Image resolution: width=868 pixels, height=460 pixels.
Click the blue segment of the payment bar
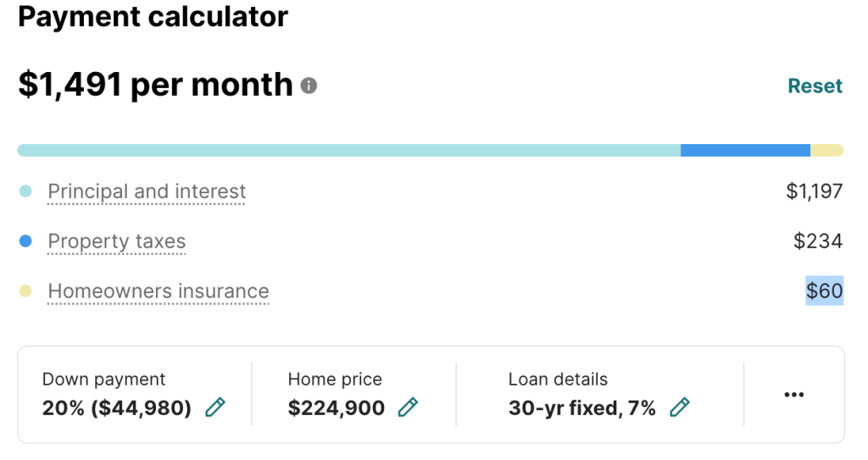(745, 151)
